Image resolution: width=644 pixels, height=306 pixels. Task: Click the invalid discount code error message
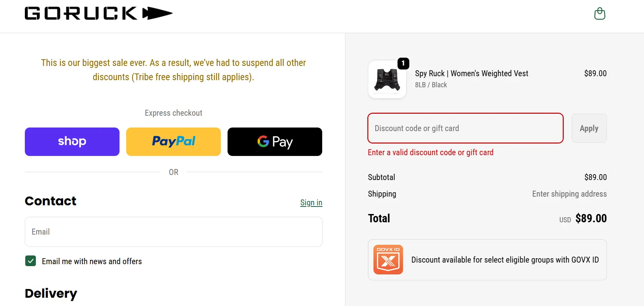(430, 152)
